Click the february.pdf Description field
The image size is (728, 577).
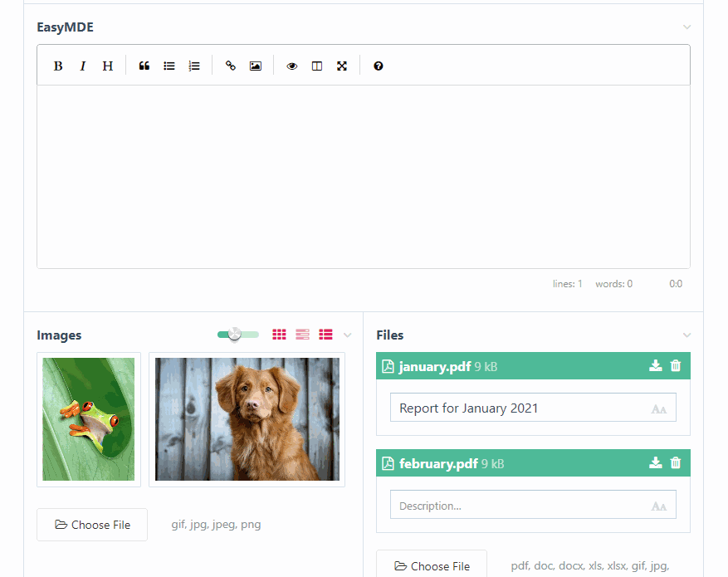(x=533, y=505)
